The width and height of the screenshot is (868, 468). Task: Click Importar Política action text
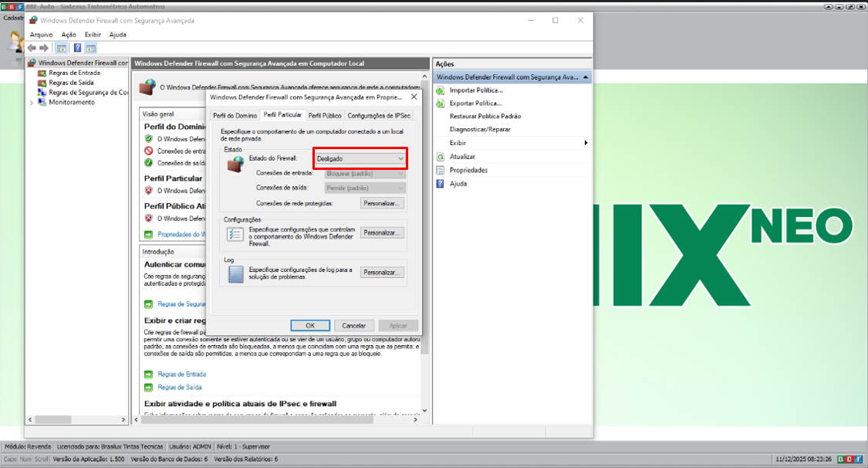point(476,90)
